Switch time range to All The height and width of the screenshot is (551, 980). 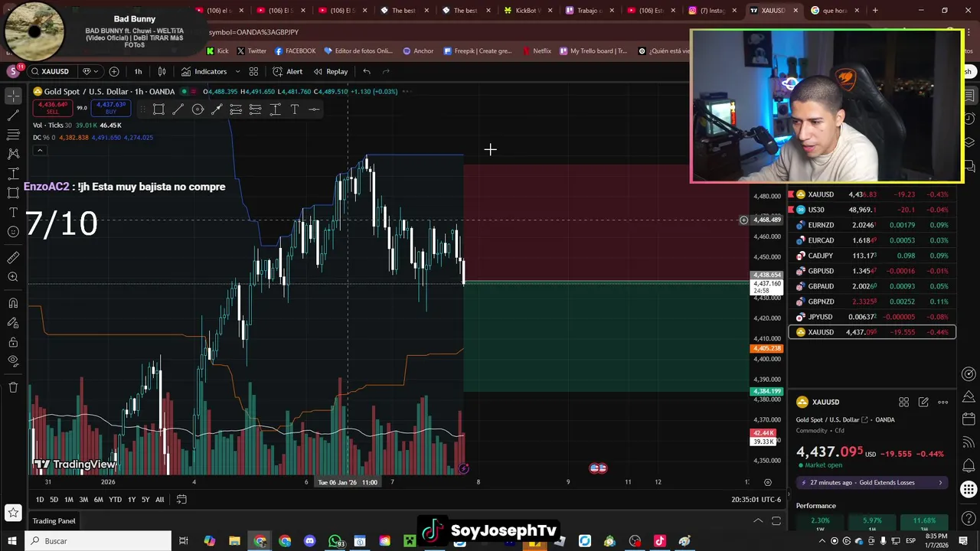(x=159, y=500)
